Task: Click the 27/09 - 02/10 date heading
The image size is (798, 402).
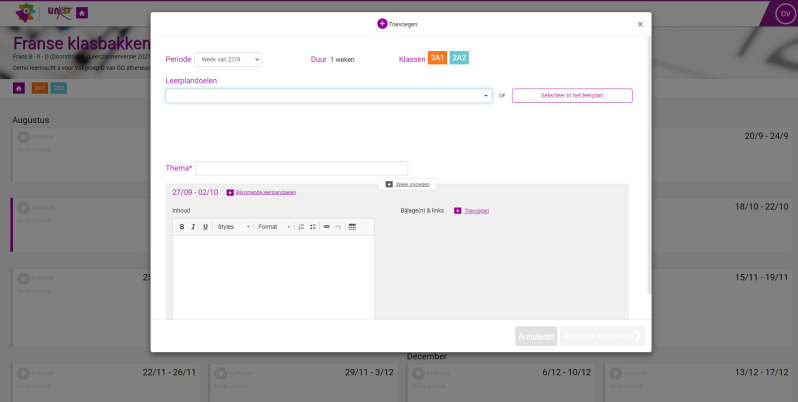Action: 195,192
